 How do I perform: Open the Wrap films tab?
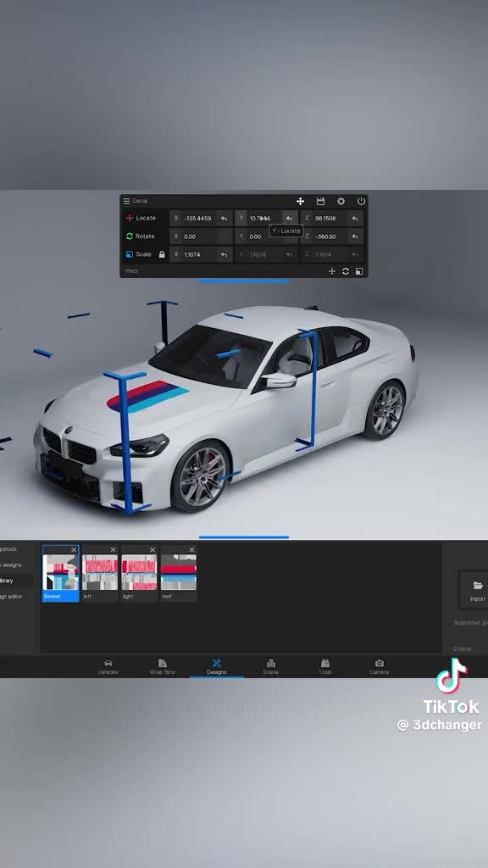(x=162, y=666)
